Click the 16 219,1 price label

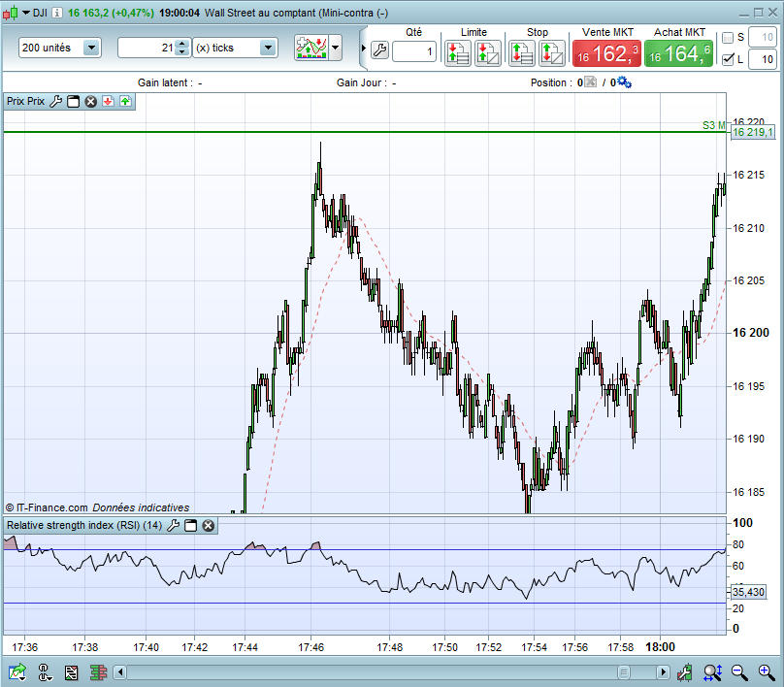tap(753, 133)
